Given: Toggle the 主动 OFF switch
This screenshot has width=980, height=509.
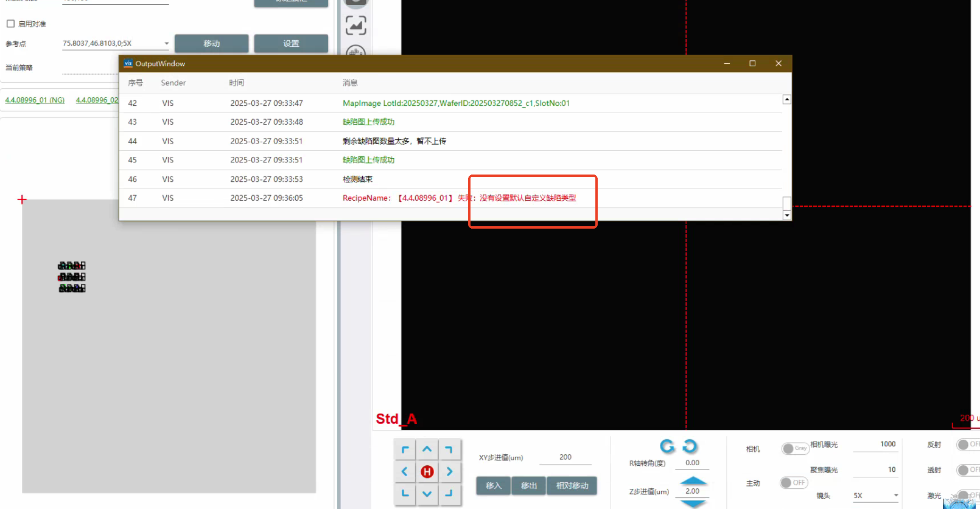Looking at the screenshot, I should tap(794, 483).
